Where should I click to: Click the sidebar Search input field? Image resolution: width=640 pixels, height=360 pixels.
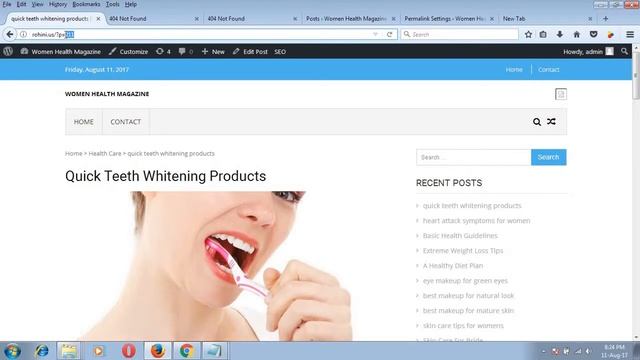pos(473,157)
